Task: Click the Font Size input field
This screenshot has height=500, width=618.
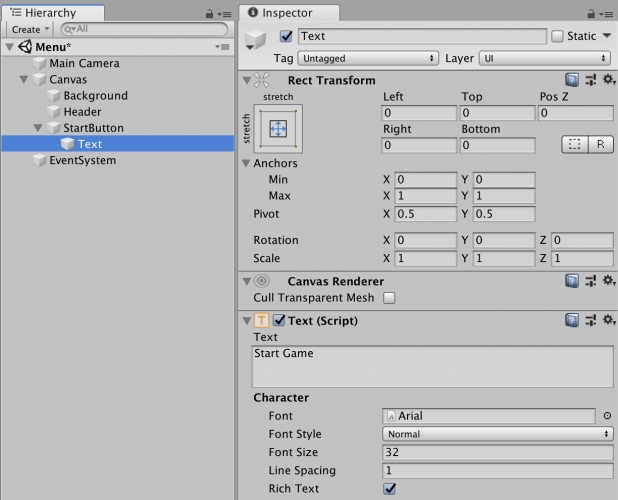Action: pyautogui.click(x=497, y=452)
